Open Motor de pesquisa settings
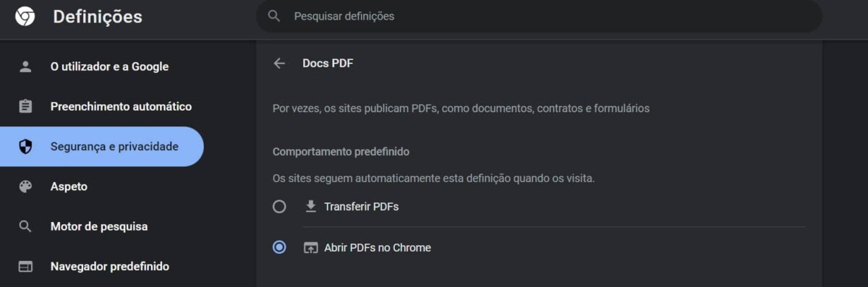 pos(102,226)
